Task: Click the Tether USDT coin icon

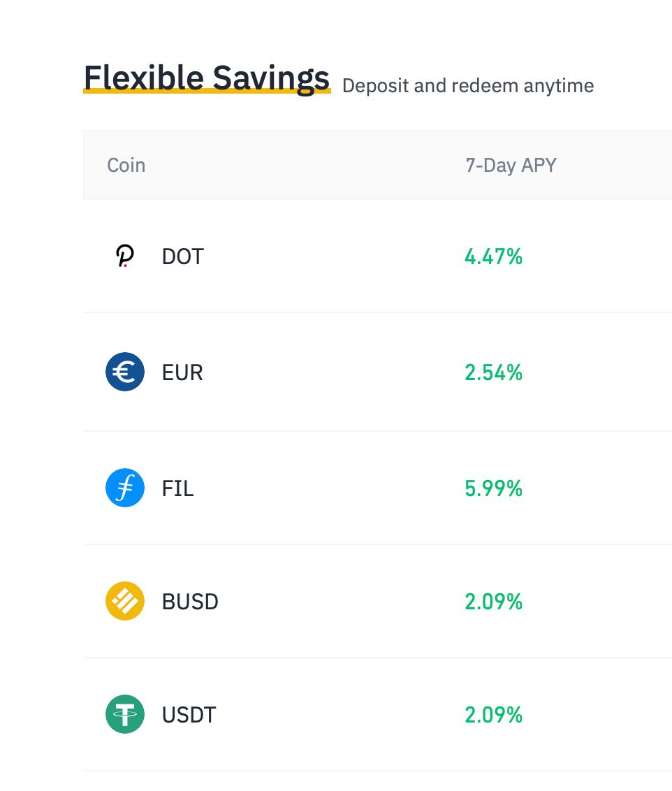Action: click(x=124, y=714)
